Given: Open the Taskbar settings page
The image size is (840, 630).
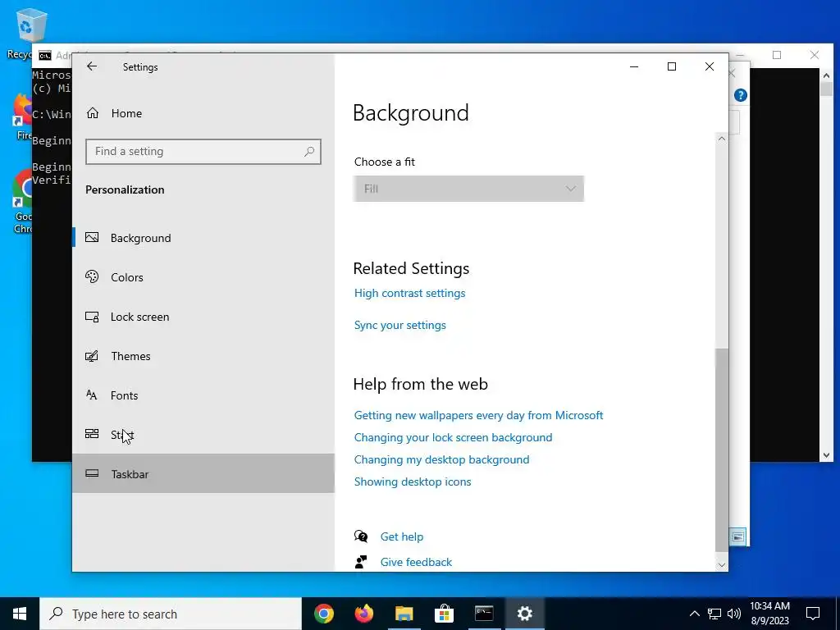Looking at the screenshot, I should click(x=203, y=473).
